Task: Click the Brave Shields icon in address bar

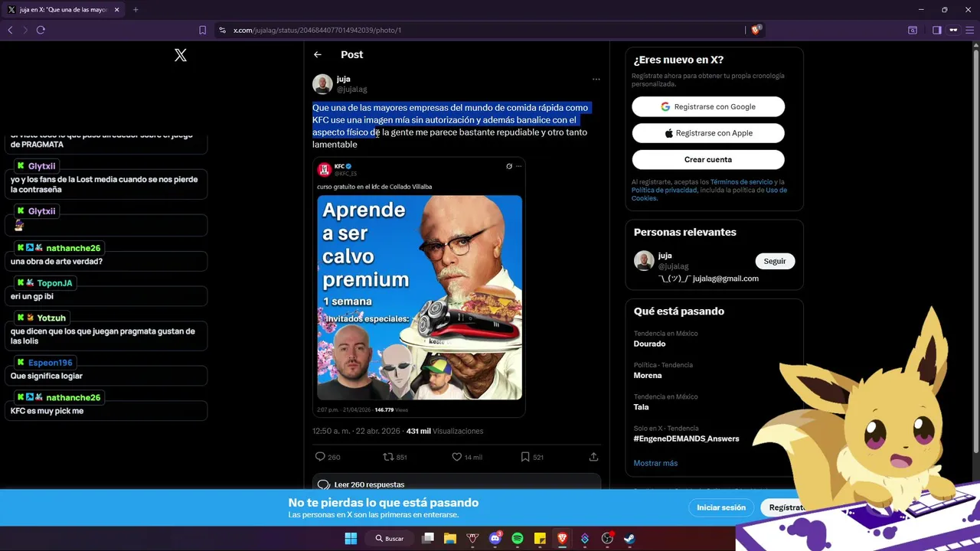Action: coord(756,30)
